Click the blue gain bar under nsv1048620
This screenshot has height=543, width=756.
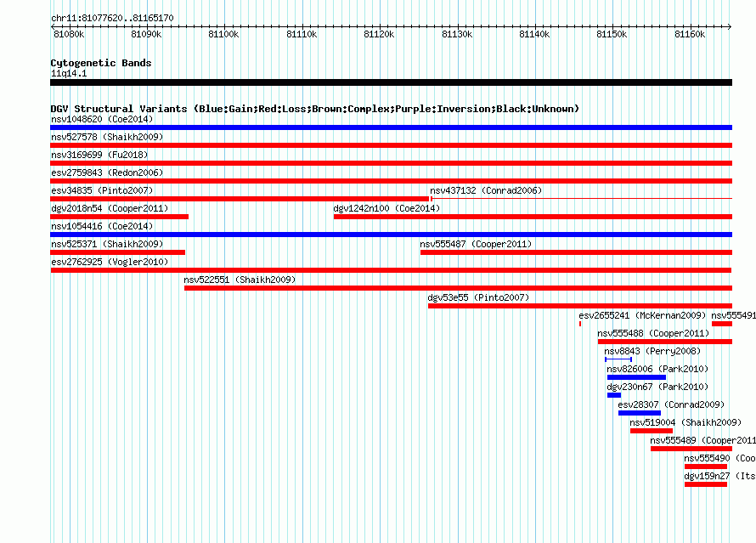click(391, 127)
